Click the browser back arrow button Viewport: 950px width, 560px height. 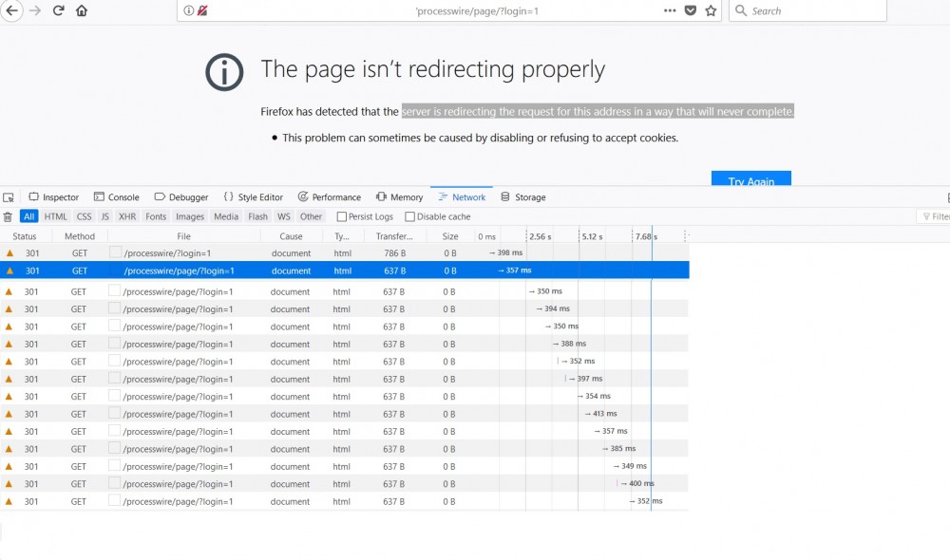(13, 10)
